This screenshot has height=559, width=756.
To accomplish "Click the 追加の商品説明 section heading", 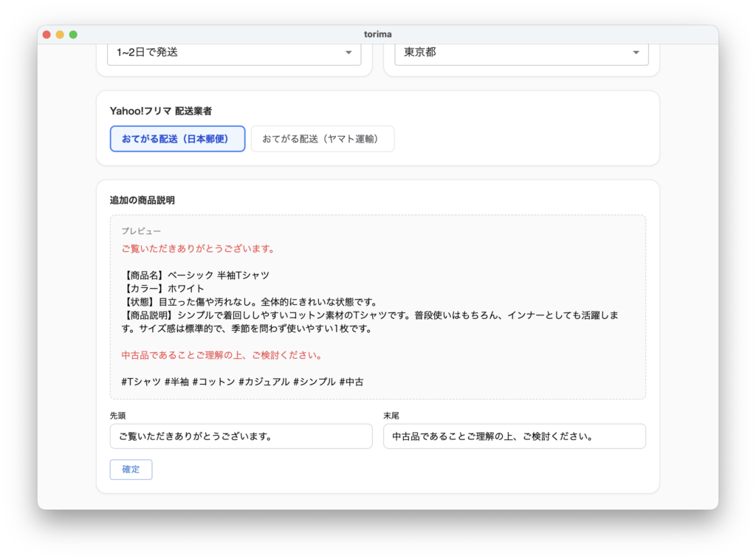I will click(x=142, y=200).
